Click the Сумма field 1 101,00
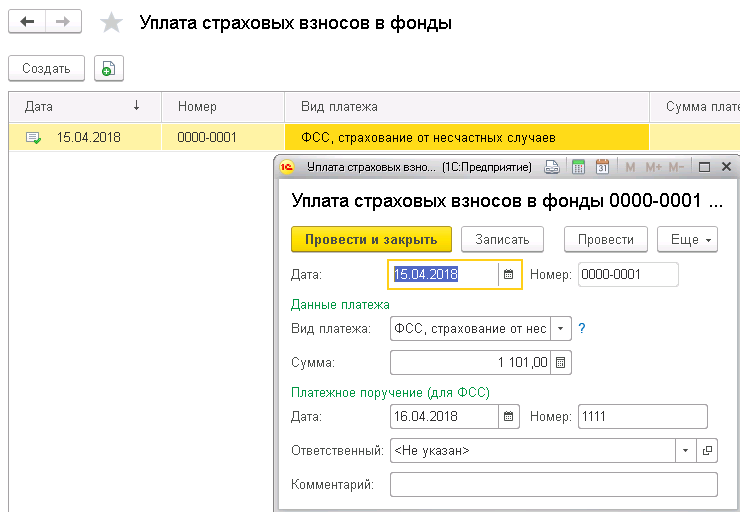740x512 pixels. tap(470, 362)
